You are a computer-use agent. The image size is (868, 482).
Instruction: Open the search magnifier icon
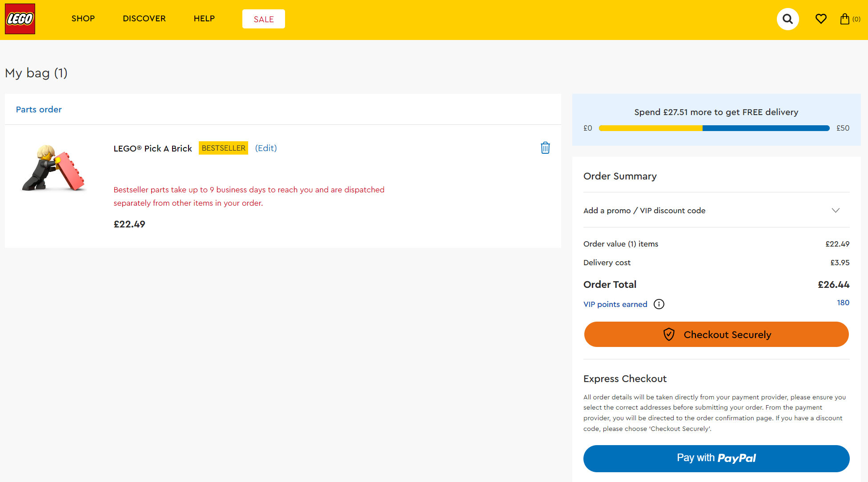[x=788, y=19]
